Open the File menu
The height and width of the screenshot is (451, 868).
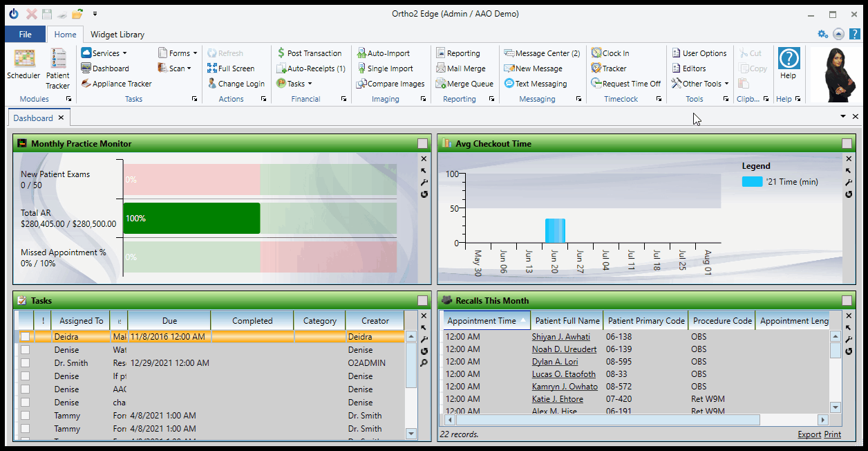pyautogui.click(x=26, y=35)
